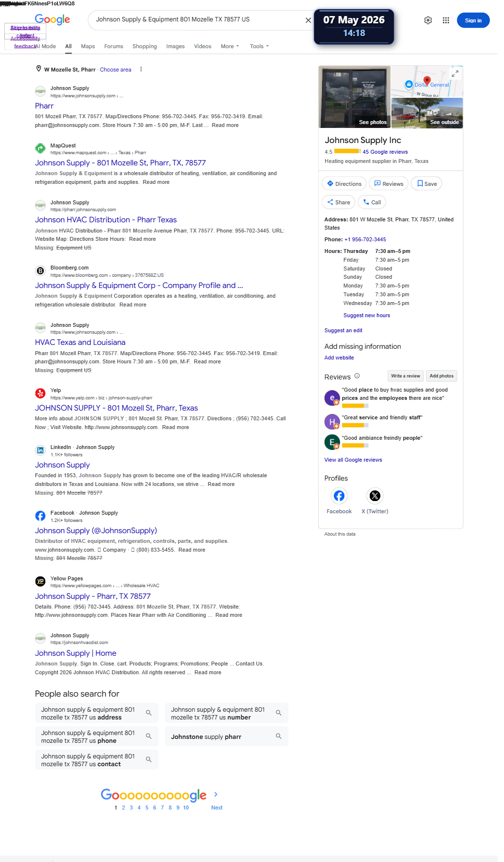Screen dimensions: 504x862
Task: Click the Add website link
Action: (339, 358)
